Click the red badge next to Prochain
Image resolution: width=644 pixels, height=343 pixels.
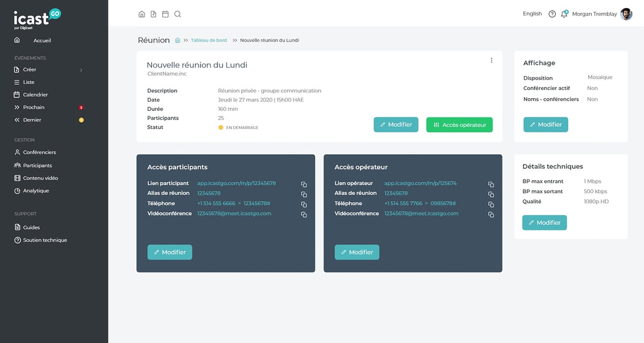pyautogui.click(x=81, y=107)
